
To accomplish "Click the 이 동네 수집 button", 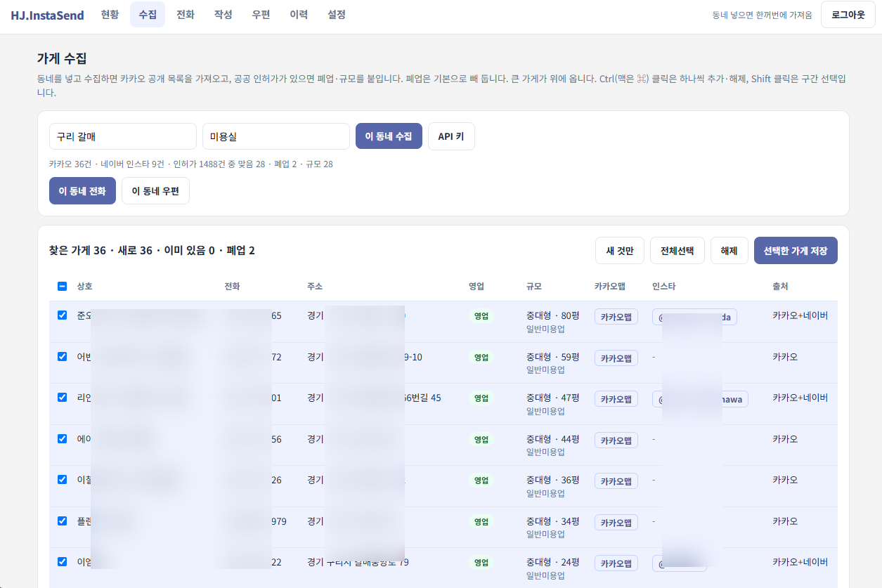I will click(x=389, y=136).
